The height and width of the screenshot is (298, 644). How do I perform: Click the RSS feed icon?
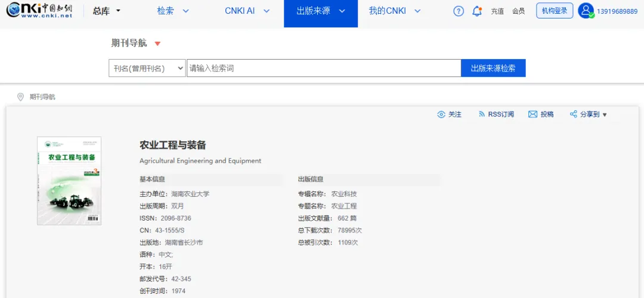click(482, 114)
